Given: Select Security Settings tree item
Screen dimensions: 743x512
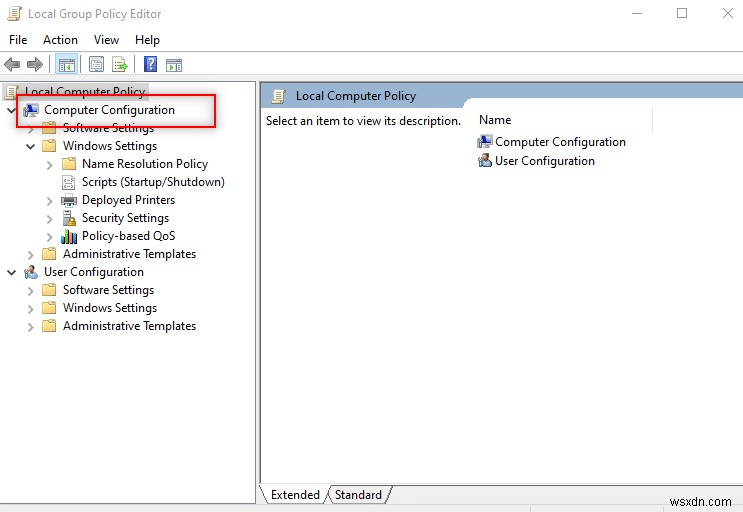Looking at the screenshot, I should pos(125,218).
